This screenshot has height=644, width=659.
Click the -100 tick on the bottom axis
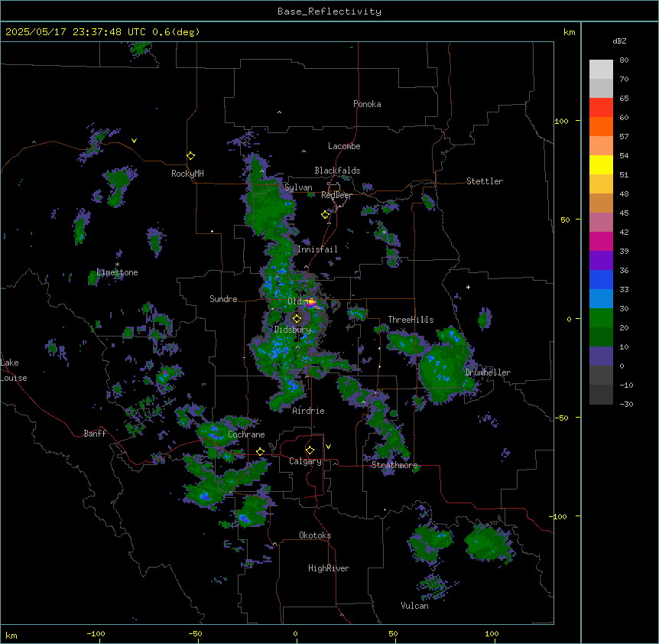point(96,633)
